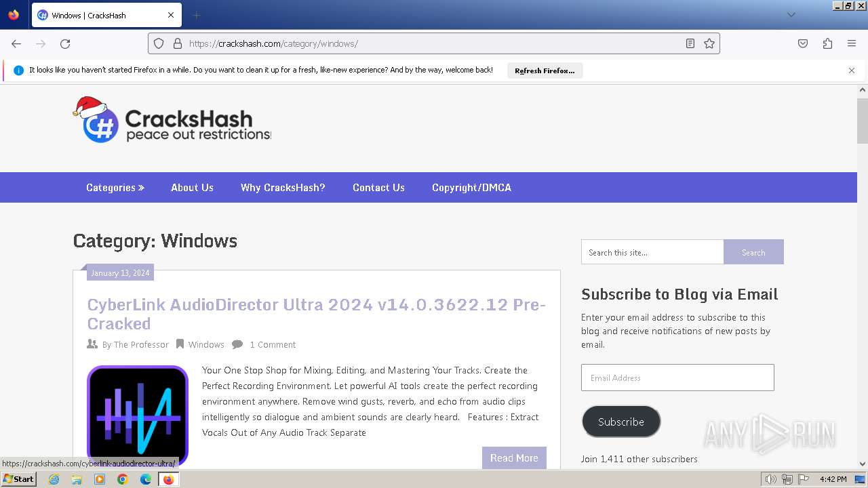
Task: Open the Firefox hamburger application menu
Action: 852,43
